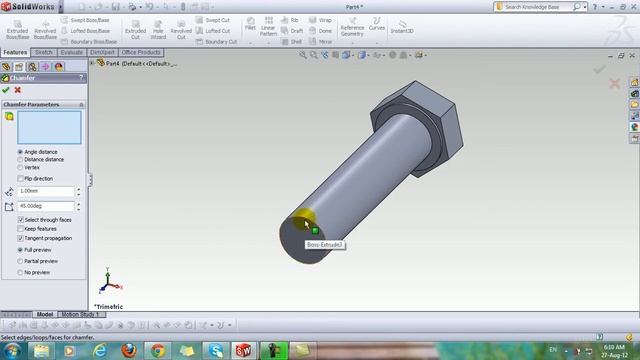Select Distance distance chamfer type
640x360 pixels.
click(x=20, y=160)
